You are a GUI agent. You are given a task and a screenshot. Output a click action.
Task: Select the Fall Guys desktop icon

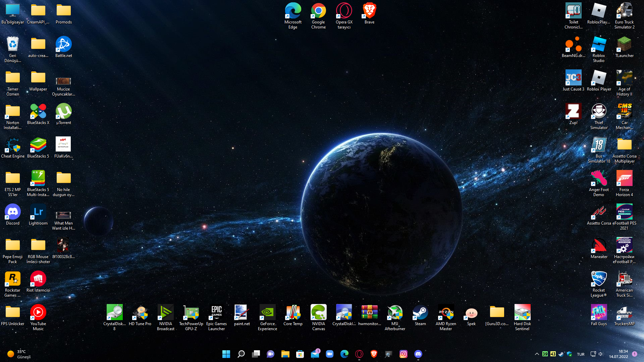click(599, 315)
